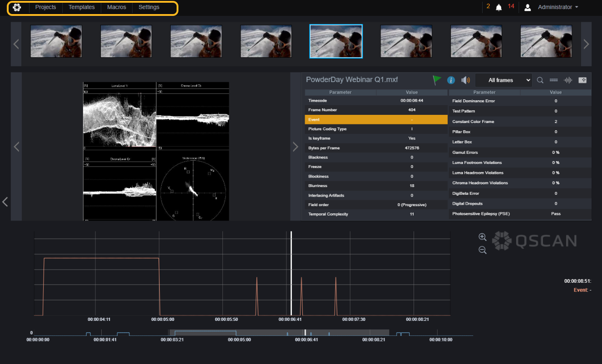Select the Temporal Complexity row
Screen dimensions: 602x364
[x=376, y=214]
